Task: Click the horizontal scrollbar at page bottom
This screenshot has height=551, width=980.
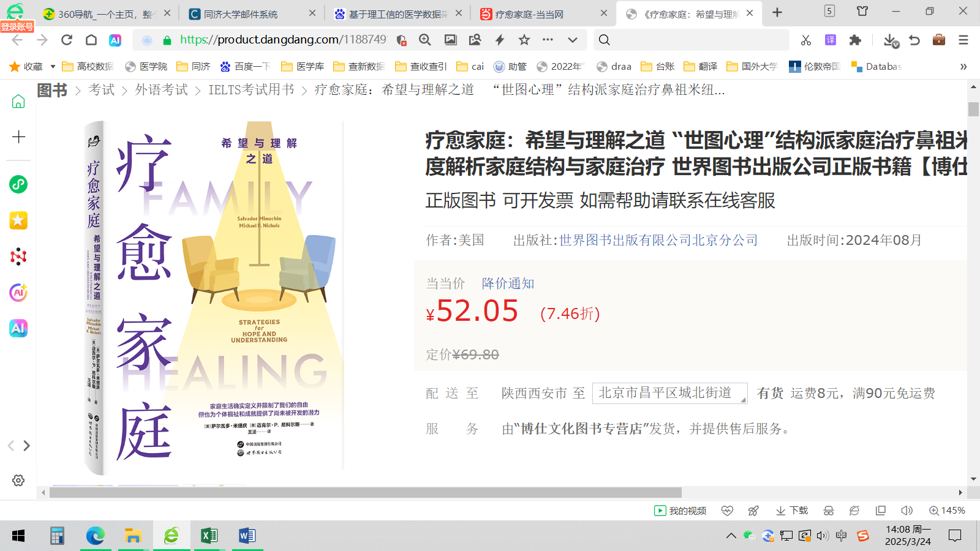Action: [366, 493]
